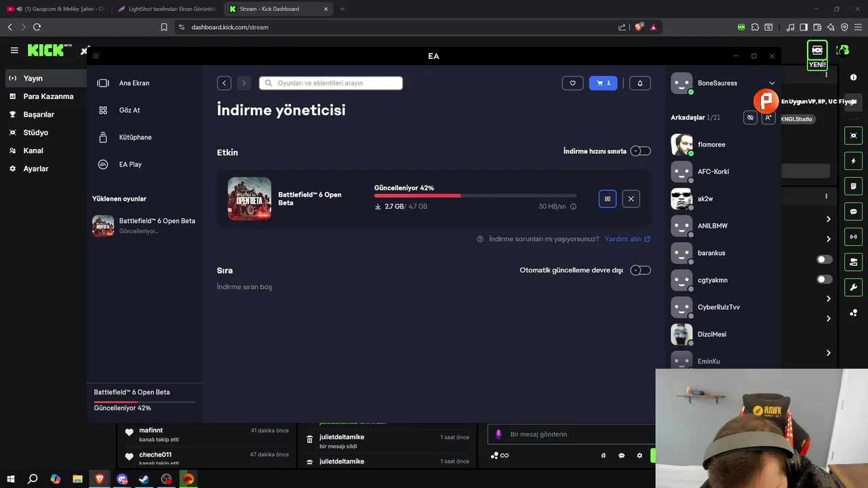The width and height of the screenshot is (868, 488).
Task: Click Kick wrench tools icon
Action: (x=853, y=287)
